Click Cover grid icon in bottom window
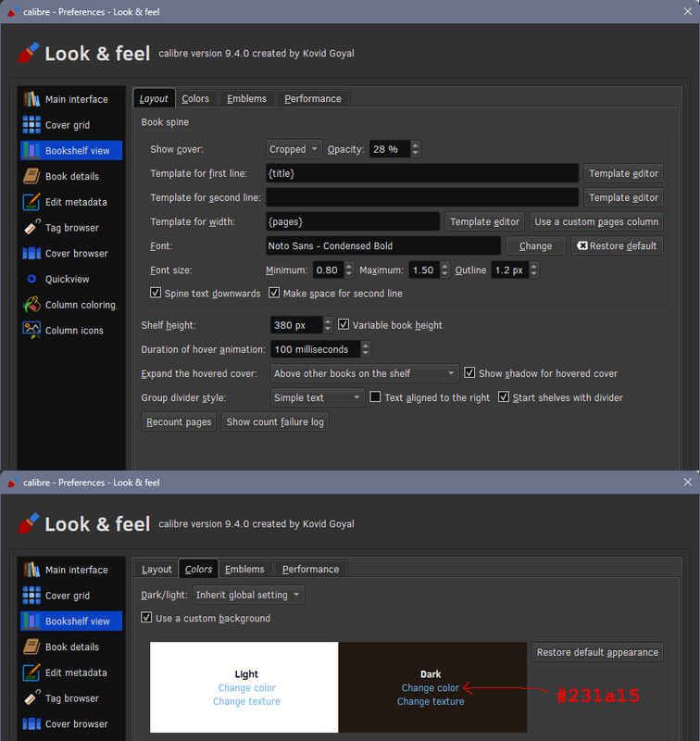The image size is (700, 741). point(31,596)
